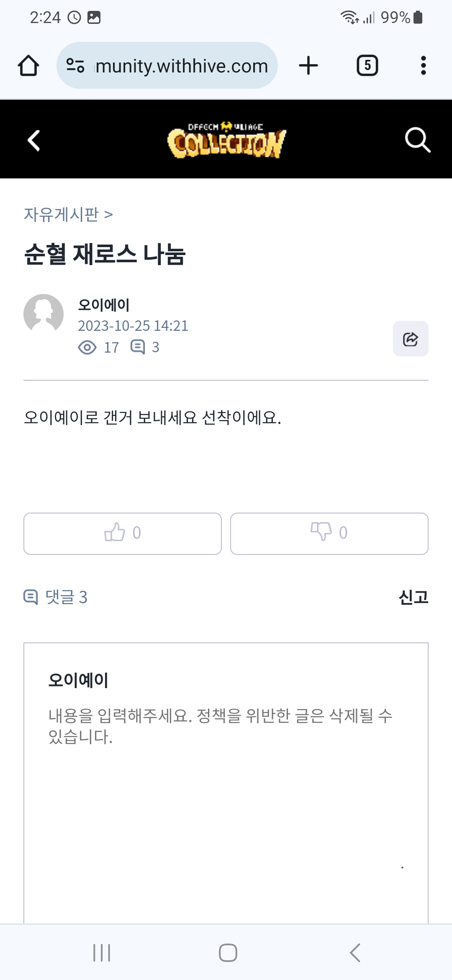Tap the 신고 report button
452x980 pixels.
point(413,597)
